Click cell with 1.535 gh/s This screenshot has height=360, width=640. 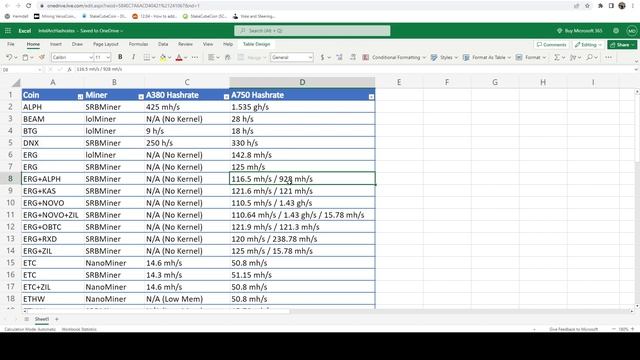coord(302,107)
